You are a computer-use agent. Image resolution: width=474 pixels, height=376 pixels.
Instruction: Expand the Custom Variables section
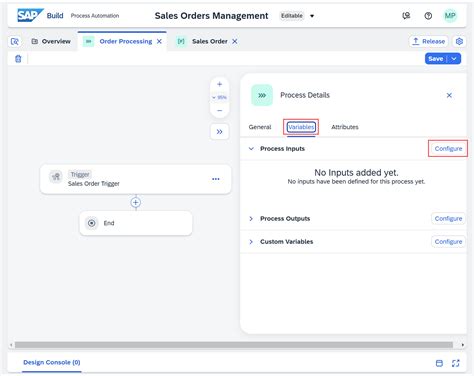tap(251, 242)
